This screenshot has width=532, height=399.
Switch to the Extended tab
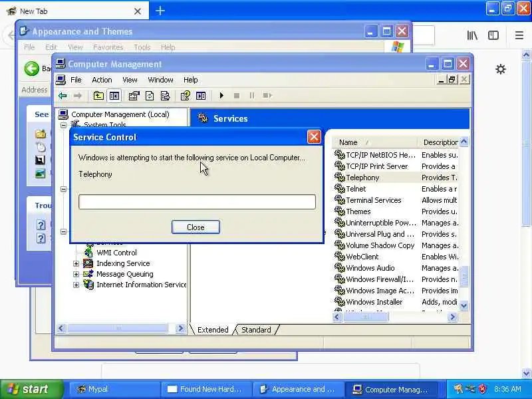[x=213, y=330]
